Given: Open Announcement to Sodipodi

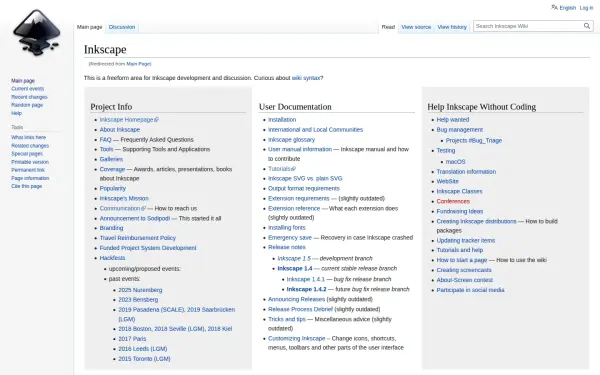Looking at the screenshot, I should point(135,218).
